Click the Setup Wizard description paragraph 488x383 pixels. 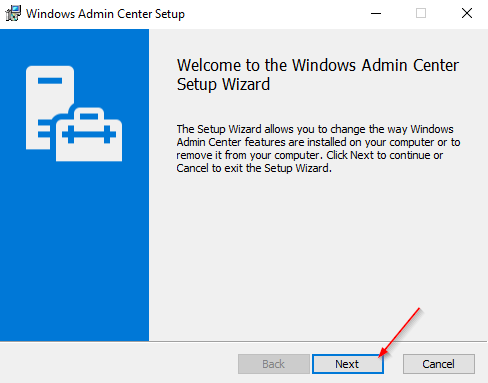pos(318,149)
